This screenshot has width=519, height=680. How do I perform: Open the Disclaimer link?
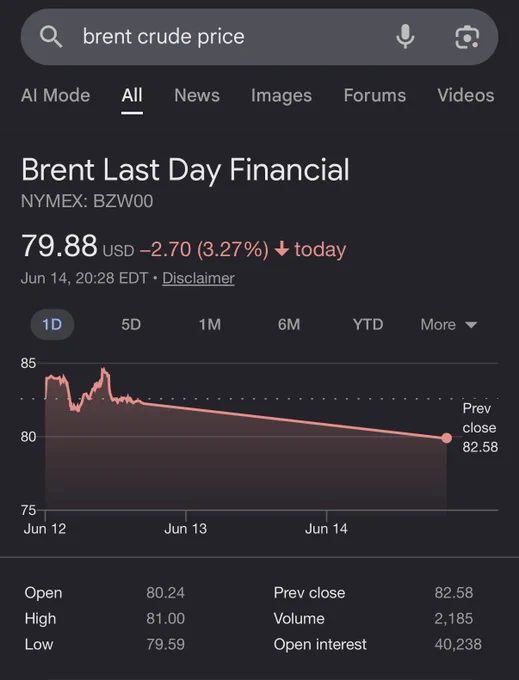coord(198,278)
